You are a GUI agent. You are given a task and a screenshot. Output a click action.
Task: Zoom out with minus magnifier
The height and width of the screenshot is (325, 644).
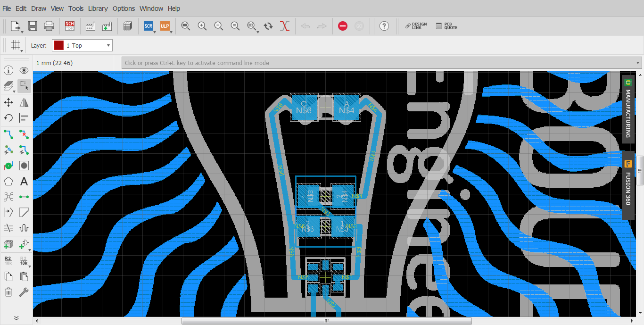pyautogui.click(x=219, y=26)
